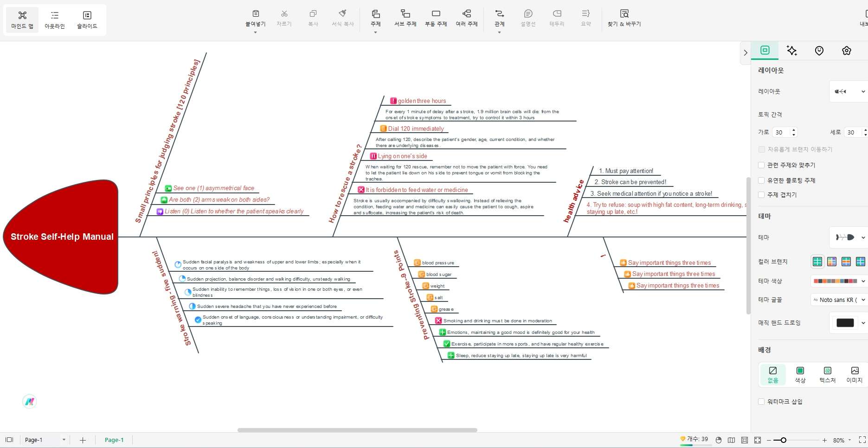Open the AI sparkle panel tab
The image size is (868, 448).
point(792,51)
